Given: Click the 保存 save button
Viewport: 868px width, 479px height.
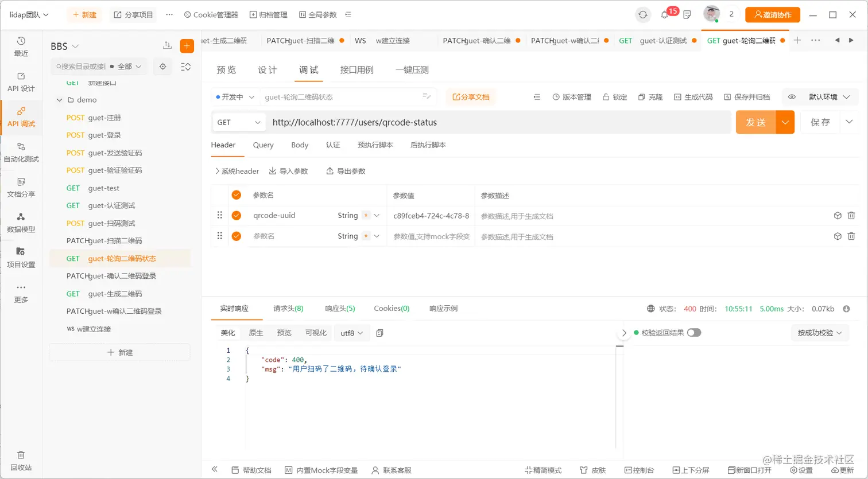Looking at the screenshot, I should (820, 122).
